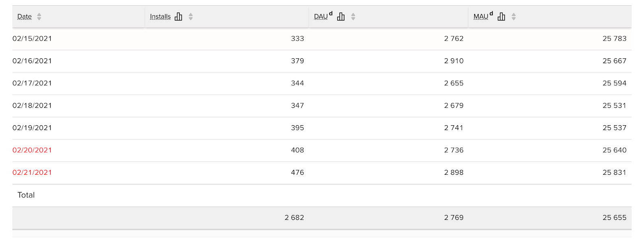Image resolution: width=644 pixels, height=244 pixels.
Task: Open the Installs column bar chart icon
Action: (178, 17)
